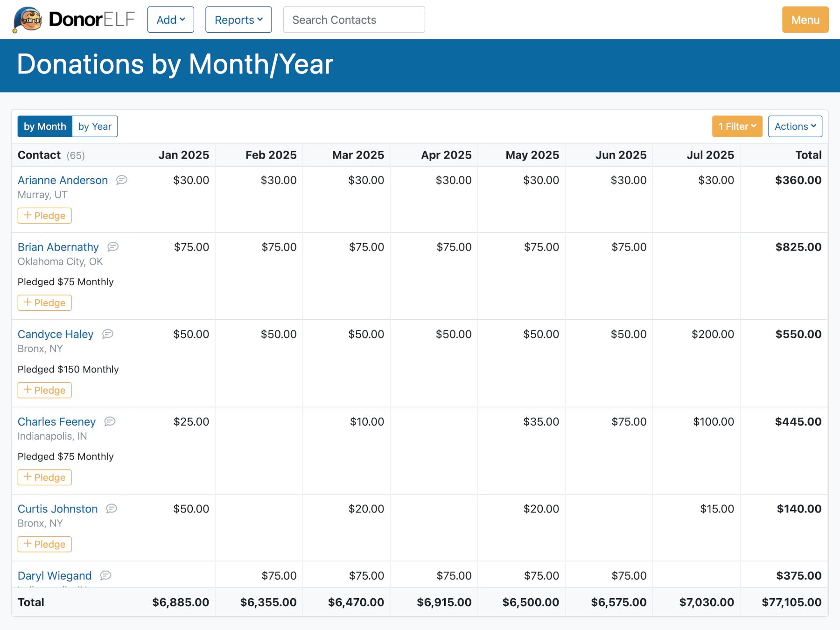Open the speech bubble icon for Candyce Haley

click(x=108, y=334)
